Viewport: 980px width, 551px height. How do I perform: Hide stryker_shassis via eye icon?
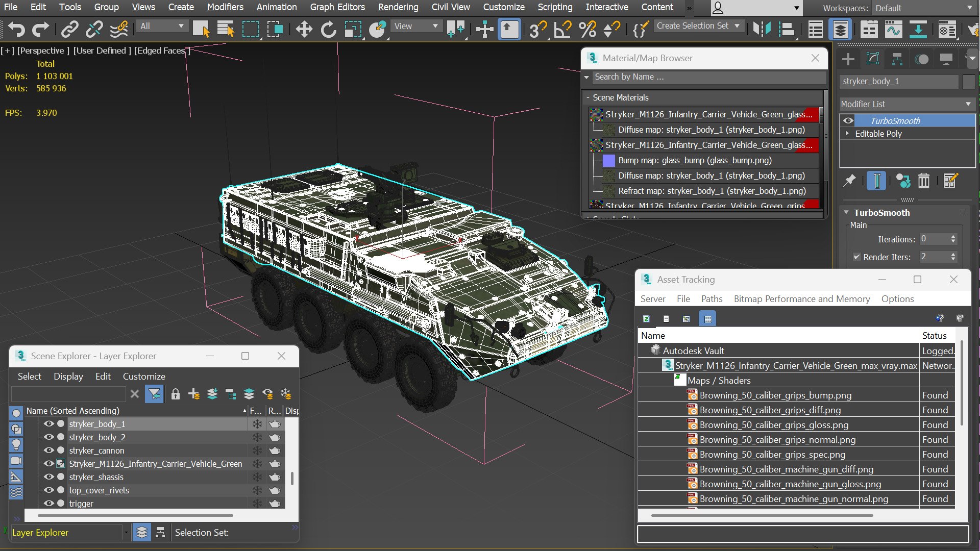[48, 477]
